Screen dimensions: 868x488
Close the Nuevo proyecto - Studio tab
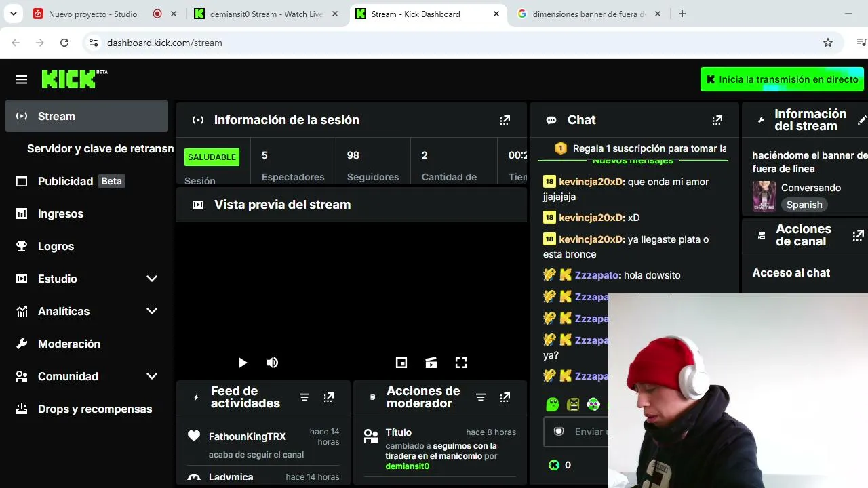[174, 14]
